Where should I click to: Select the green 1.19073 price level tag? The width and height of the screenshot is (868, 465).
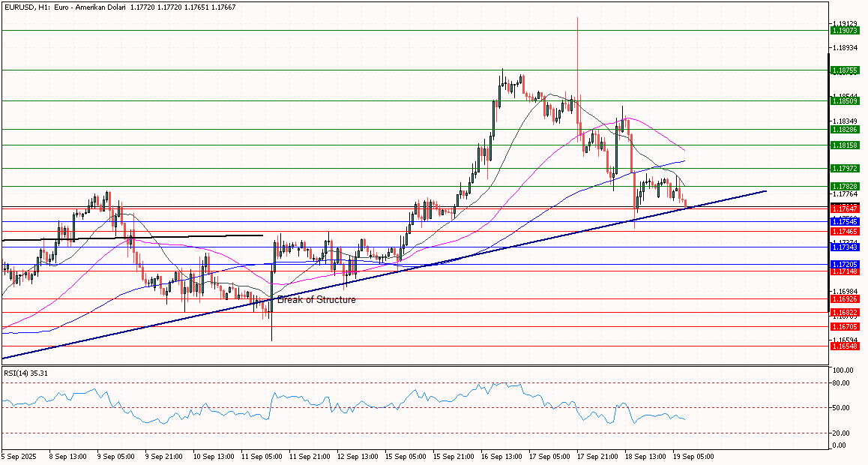point(845,31)
